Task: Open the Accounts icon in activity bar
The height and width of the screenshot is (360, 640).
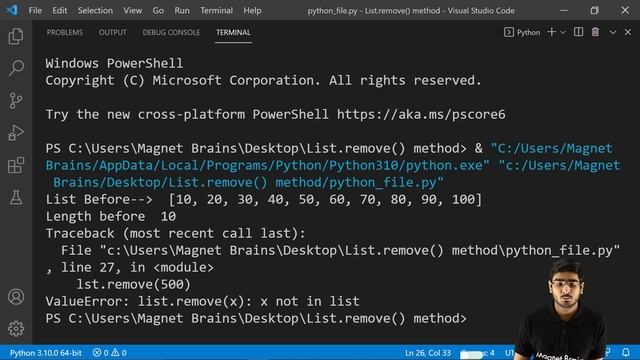Action: click(x=16, y=297)
